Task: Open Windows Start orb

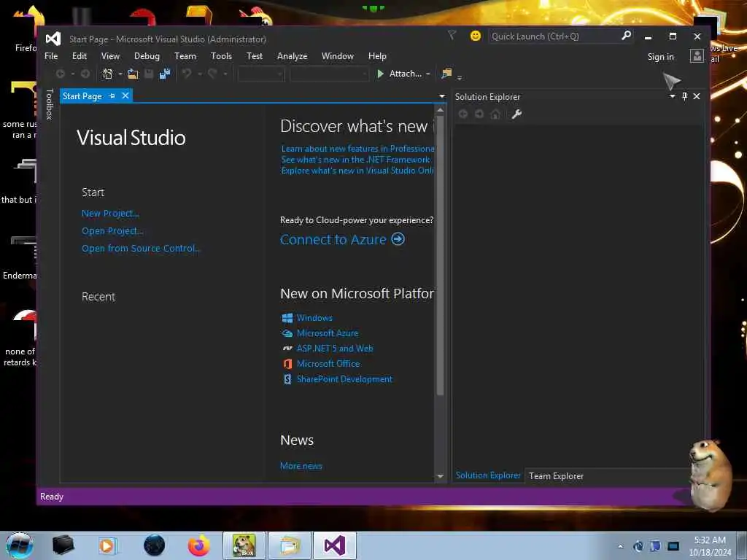Action: pos(20,545)
